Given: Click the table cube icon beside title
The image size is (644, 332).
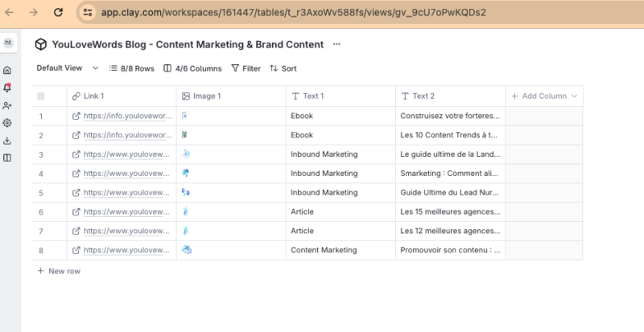Looking at the screenshot, I should (x=41, y=44).
